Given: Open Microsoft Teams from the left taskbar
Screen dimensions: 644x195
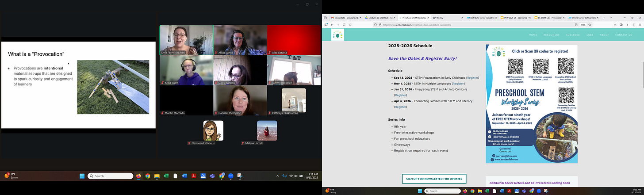Looking at the screenshot, I should [x=212, y=176].
